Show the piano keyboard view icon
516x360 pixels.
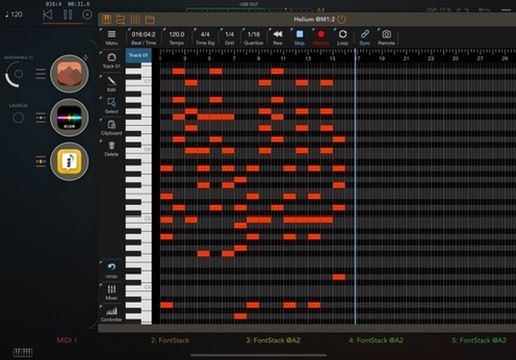[x=106, y=19]
